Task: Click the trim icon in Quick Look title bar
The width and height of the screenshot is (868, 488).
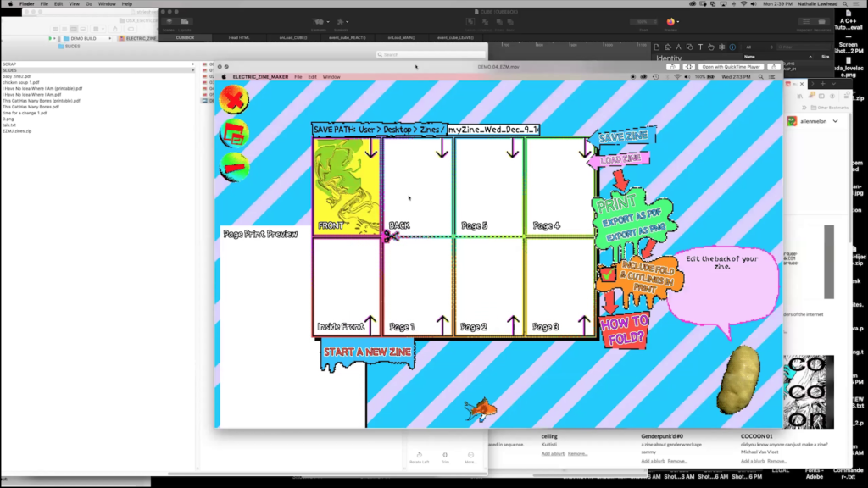Action: click(688, 67)
